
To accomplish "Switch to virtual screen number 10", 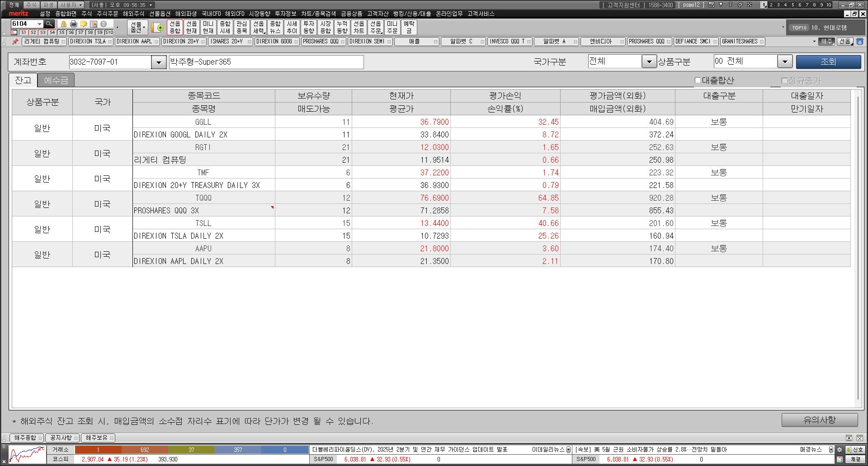I will (829, 5).
